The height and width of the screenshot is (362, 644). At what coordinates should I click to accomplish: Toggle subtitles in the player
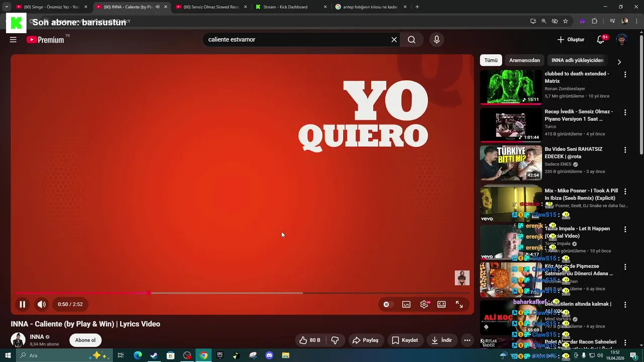(406, 304)
